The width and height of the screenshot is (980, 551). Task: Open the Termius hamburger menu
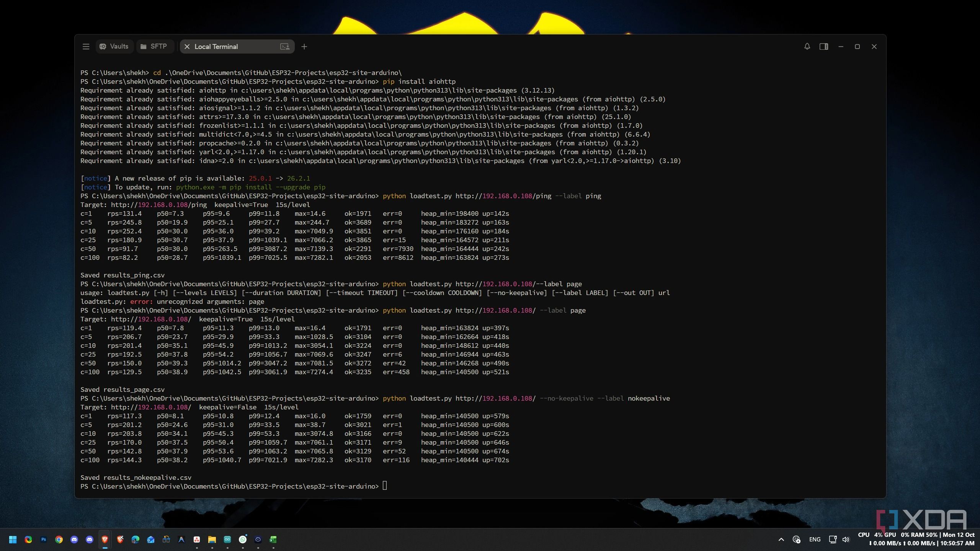86,47
